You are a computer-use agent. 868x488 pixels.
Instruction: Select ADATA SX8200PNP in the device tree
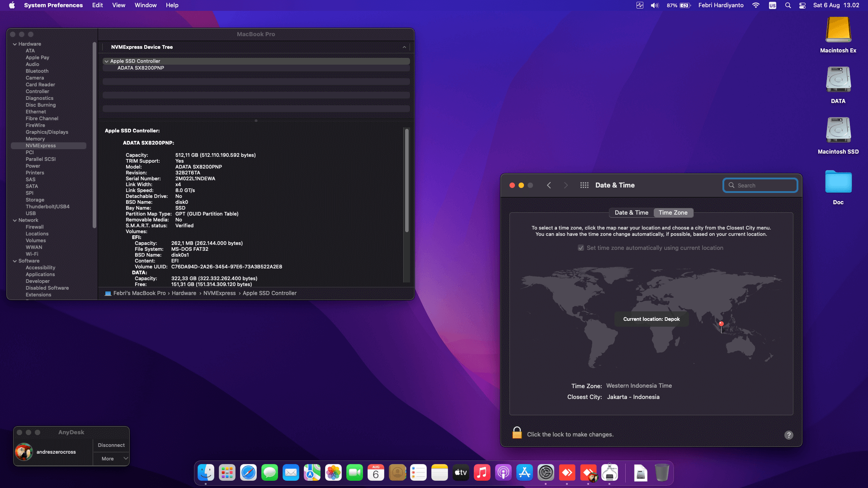click(256, 68)
